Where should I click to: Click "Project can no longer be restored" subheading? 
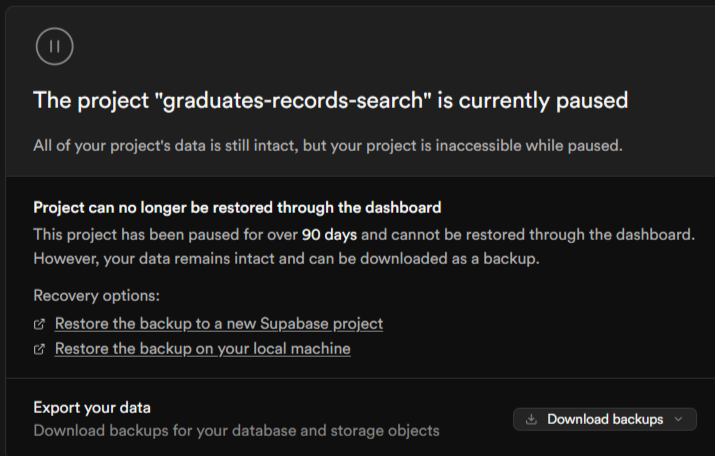pos(237,208)
